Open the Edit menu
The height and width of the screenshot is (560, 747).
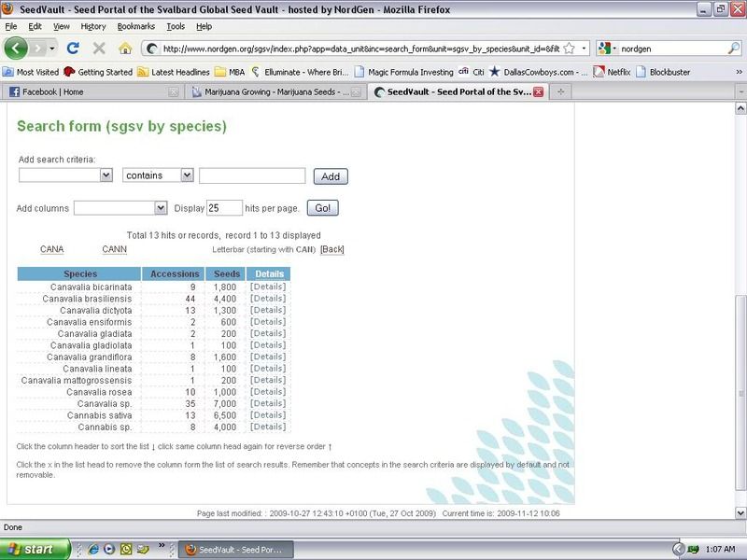click(x=35, y=27)
